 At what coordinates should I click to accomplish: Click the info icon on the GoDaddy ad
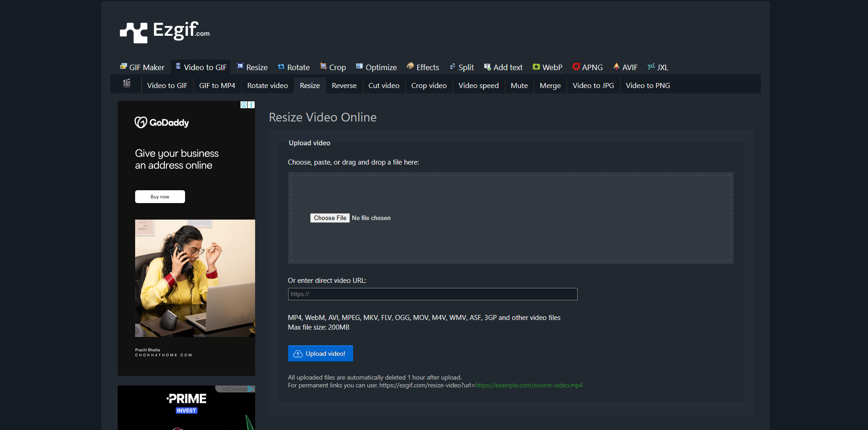tap(244, 105)
